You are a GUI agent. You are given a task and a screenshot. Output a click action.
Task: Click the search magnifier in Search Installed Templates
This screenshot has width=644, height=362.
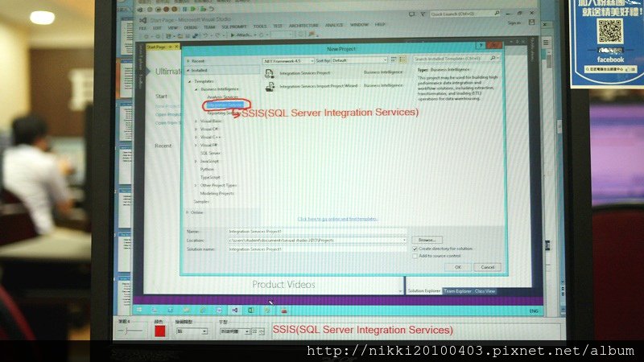493,58
